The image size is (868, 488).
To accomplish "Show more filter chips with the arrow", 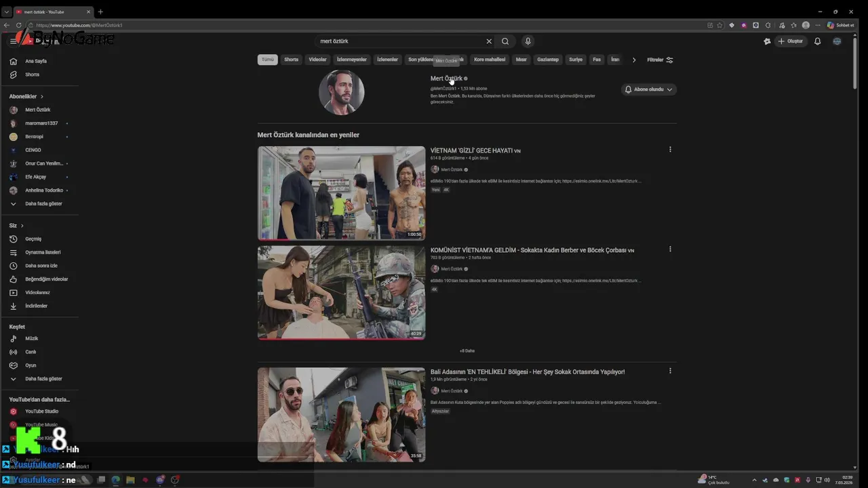I will (634, 60).
